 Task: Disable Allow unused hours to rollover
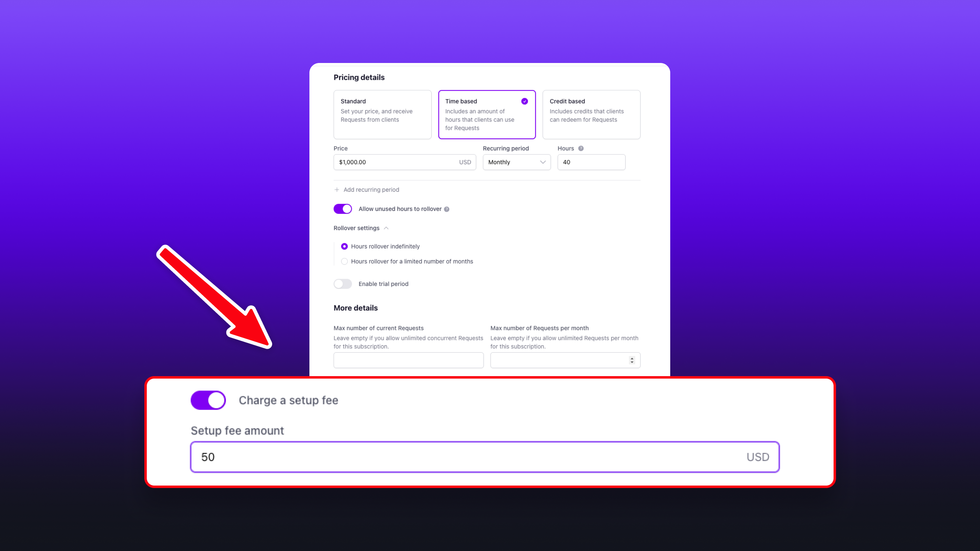click(x=343, y=209)
